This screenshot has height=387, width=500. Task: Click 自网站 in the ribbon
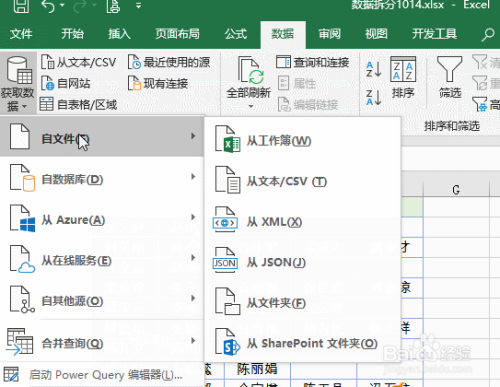[65, 83]
